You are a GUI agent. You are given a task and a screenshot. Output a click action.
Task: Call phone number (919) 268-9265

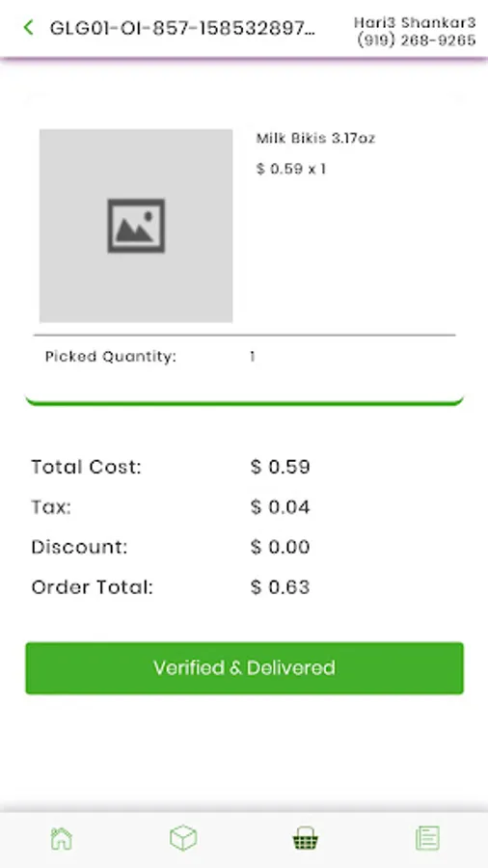pos(417,40)
